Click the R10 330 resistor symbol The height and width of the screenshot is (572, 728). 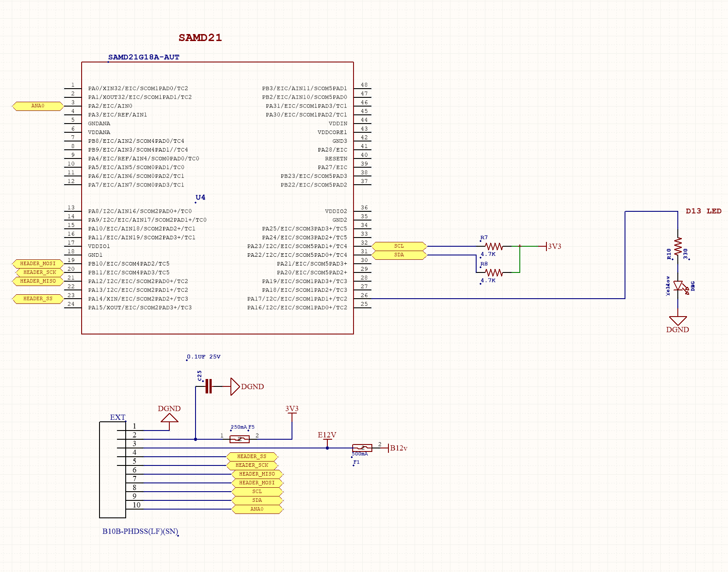tap(678, 247)
